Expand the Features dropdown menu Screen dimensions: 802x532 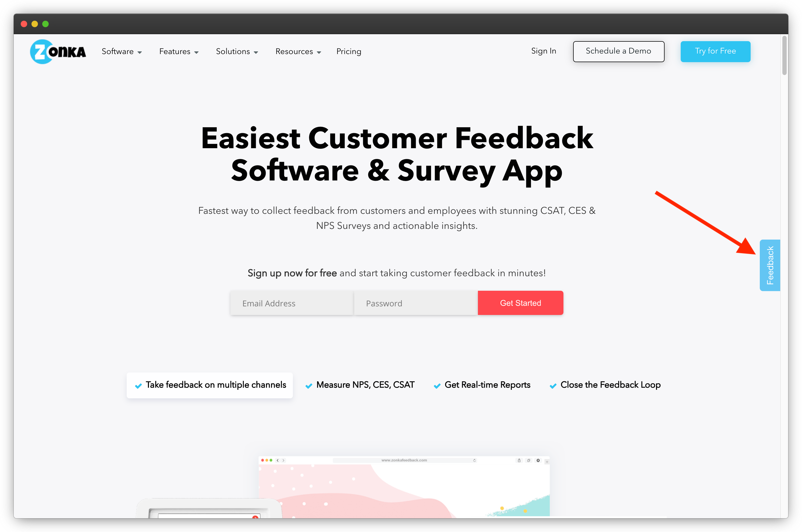(x=178, y=51)
